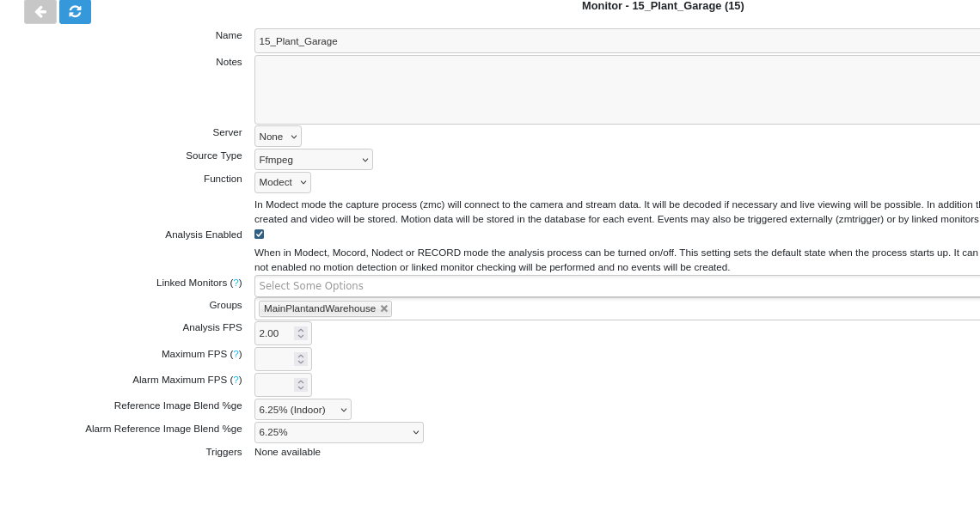The height and width of the screenshot is (512, 980).
Task: Open Linked Monitors help question mark
Action: click(236, 283)
